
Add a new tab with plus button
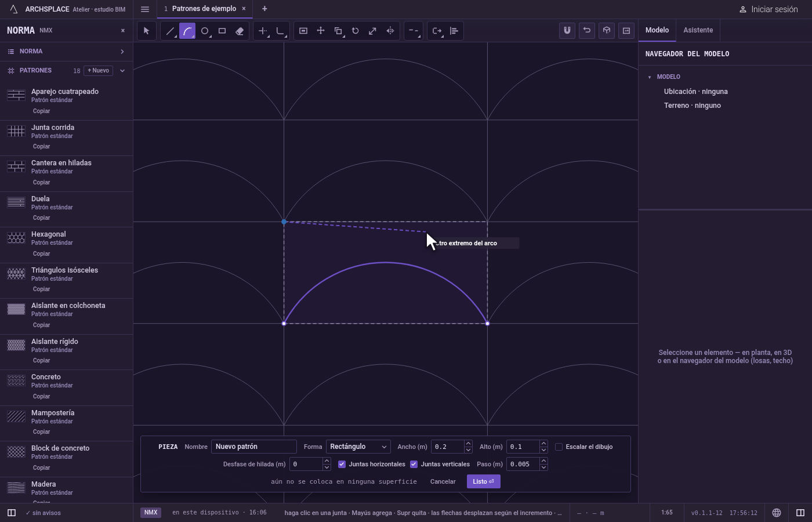pyautogui.click(x=264, y=9)
